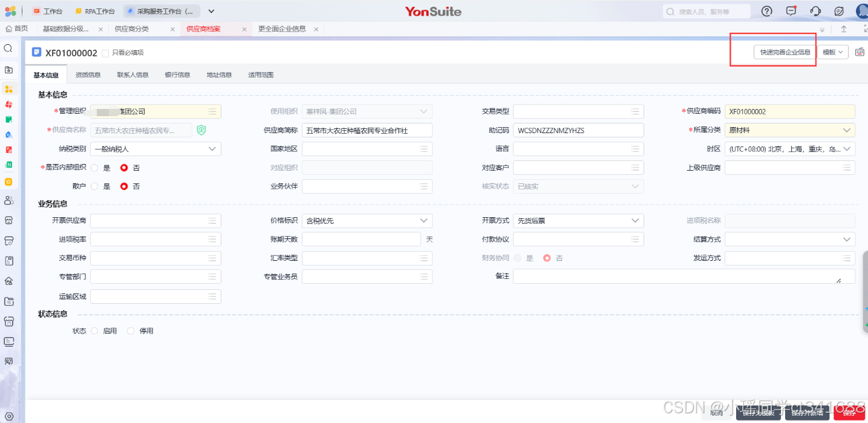
Task: Select 是 for 是否内部组织
Action: (x=94, y=168)
